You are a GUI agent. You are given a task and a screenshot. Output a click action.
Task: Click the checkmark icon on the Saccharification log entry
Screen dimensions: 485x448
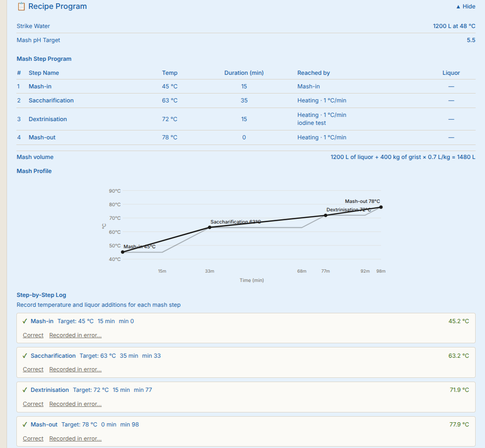point(25,356)
